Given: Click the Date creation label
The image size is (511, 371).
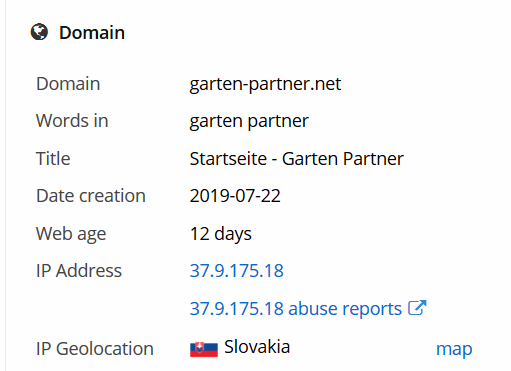Looking at the screenshot, I should pyautogui.click(x=91, y=196).
